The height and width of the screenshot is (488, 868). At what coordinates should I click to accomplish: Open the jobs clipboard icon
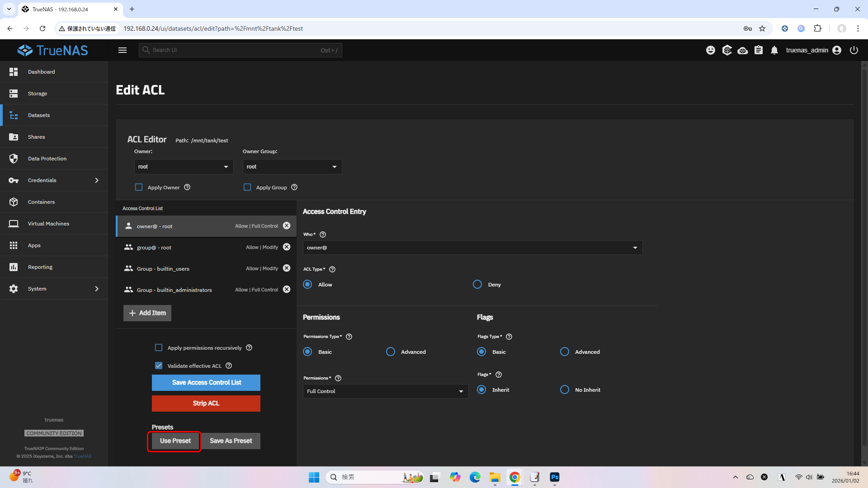(759, 50)
